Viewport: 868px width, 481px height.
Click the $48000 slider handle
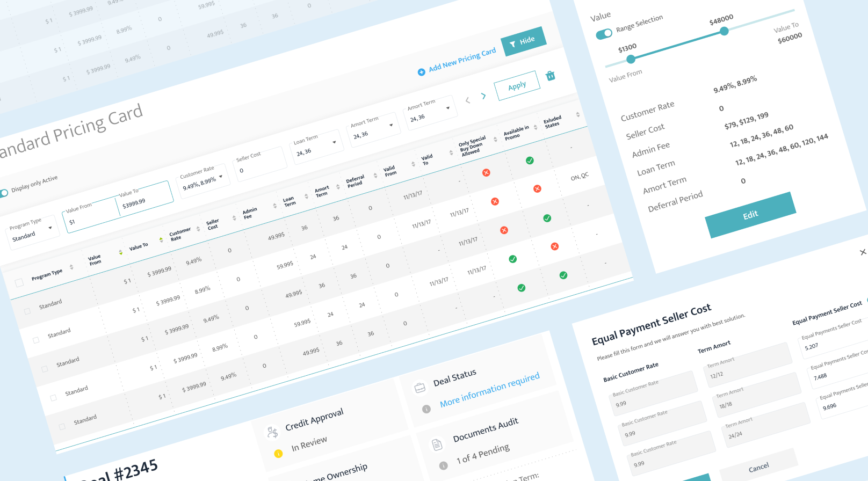click(724, 31)
